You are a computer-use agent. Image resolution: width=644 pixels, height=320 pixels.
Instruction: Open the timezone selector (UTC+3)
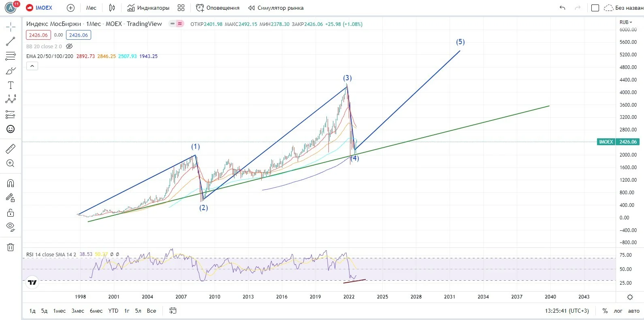[567, 311]
